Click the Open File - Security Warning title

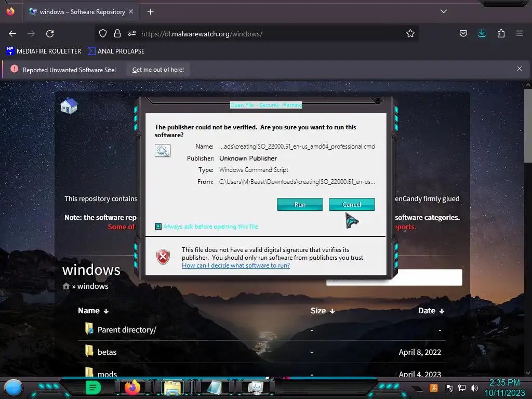click(266, 105)
